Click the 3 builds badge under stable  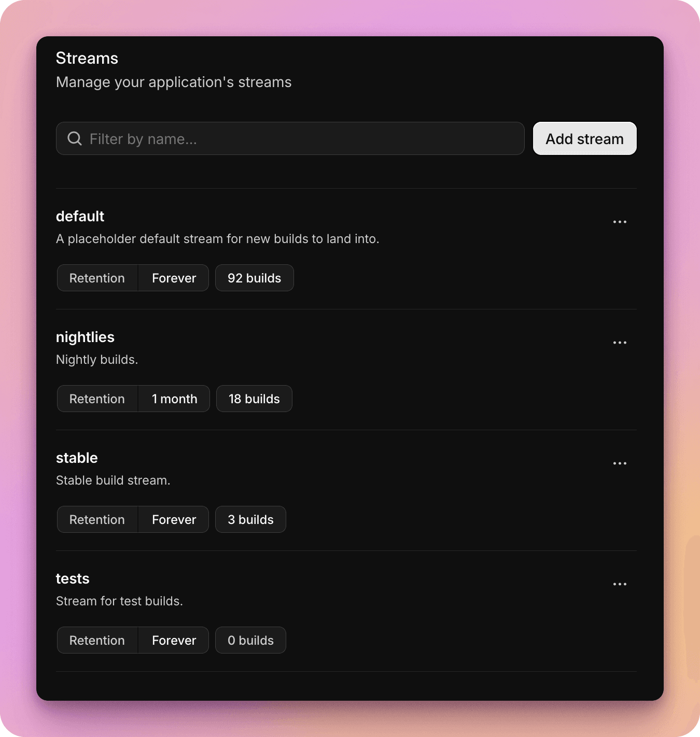coord(250,519)
